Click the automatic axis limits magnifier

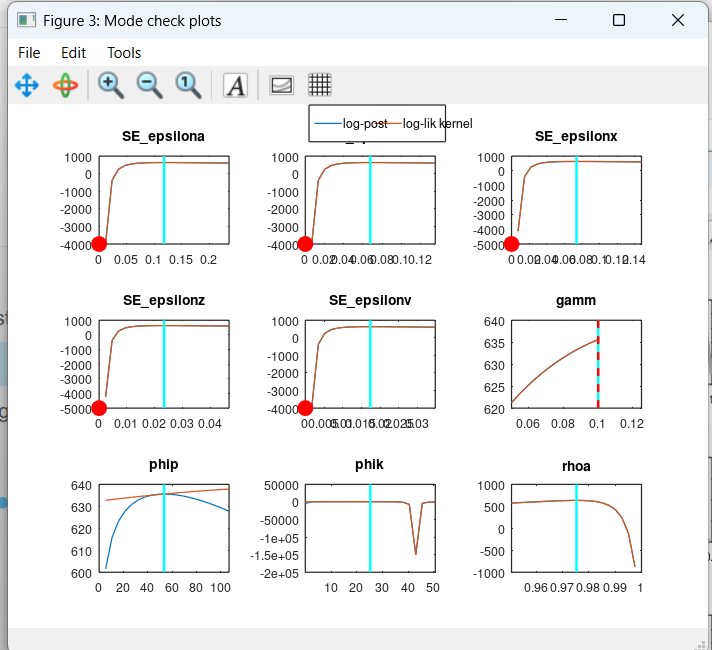click(189, 85)
